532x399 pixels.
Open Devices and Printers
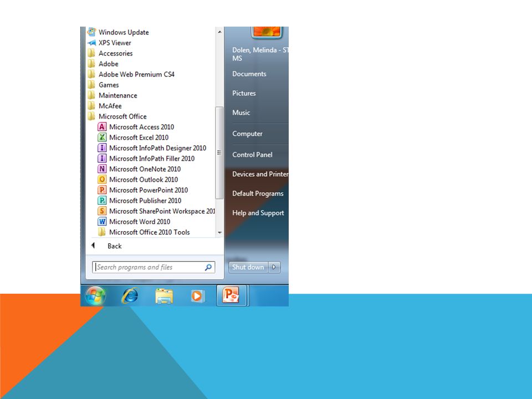click(x=260, y=174)
